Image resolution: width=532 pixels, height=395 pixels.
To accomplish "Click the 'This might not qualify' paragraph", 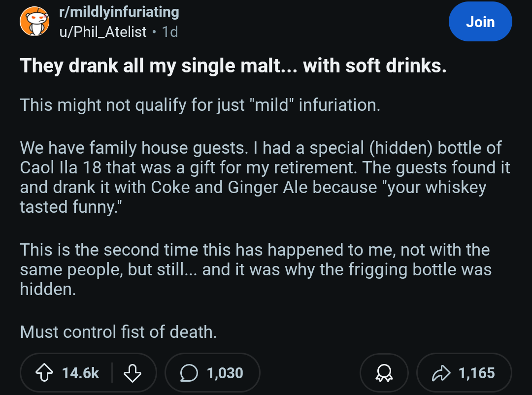I will click(200, 105).
